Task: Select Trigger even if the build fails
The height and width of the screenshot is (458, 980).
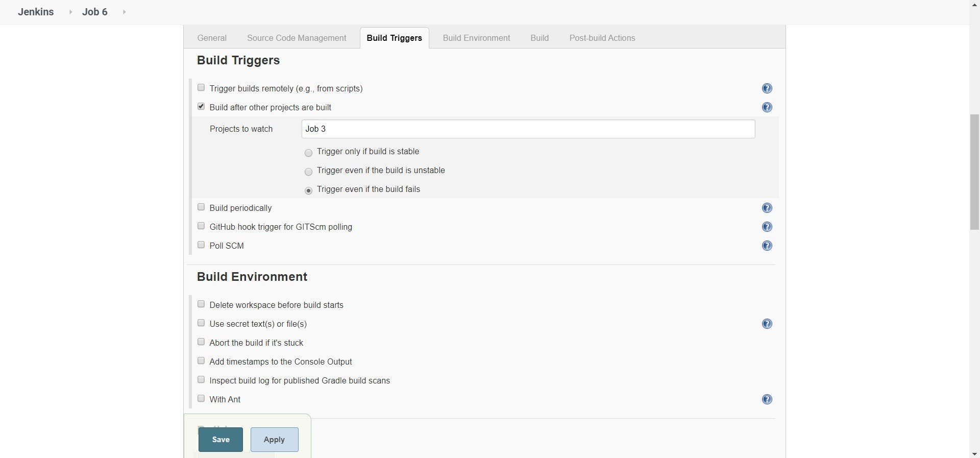Action: (308, 190)
